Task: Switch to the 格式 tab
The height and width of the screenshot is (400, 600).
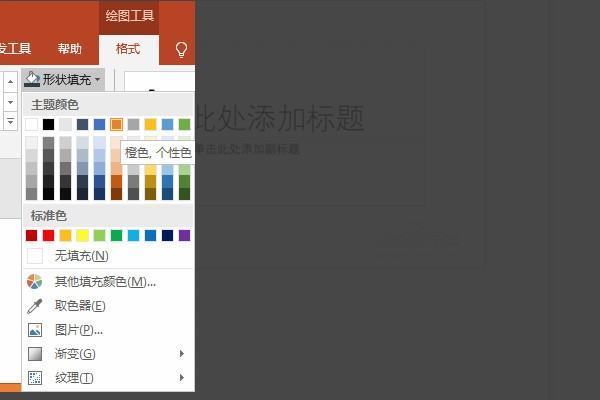Action: (x=128, y=49)
